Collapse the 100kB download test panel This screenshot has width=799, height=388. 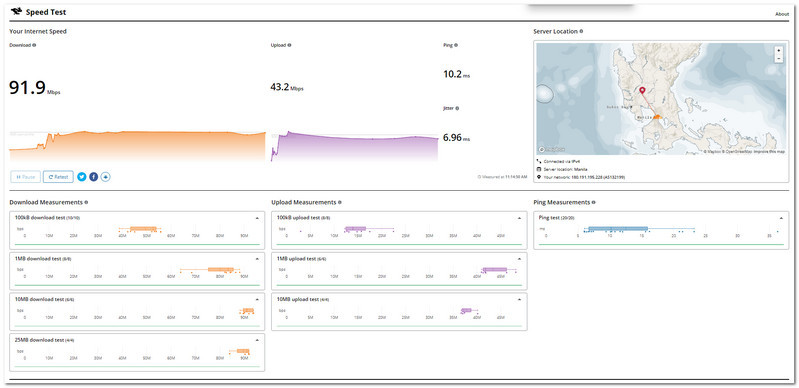[257, 218]
